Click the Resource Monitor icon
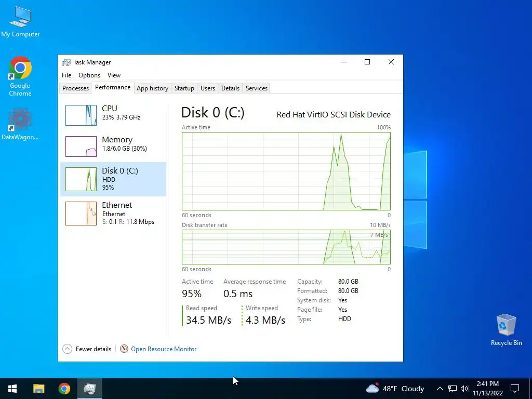Image resolution: width=532 pixels, height=399 pixels. [x=124, y=349]
